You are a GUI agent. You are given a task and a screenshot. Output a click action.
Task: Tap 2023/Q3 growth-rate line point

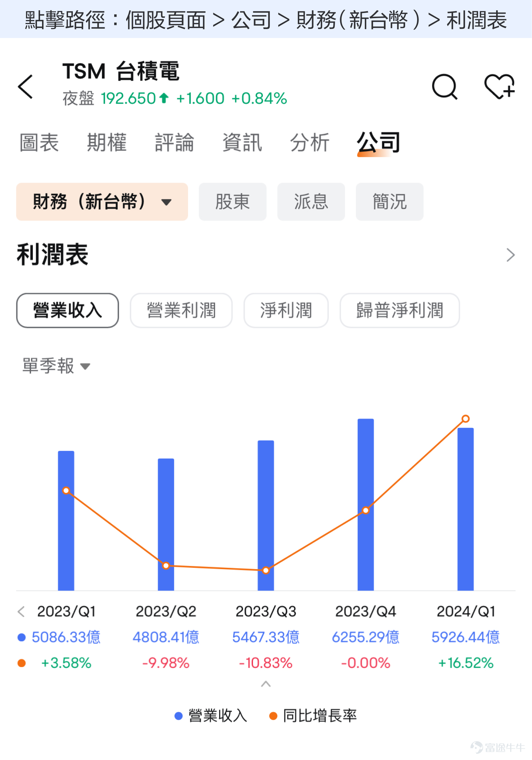[x=266, y=570]
